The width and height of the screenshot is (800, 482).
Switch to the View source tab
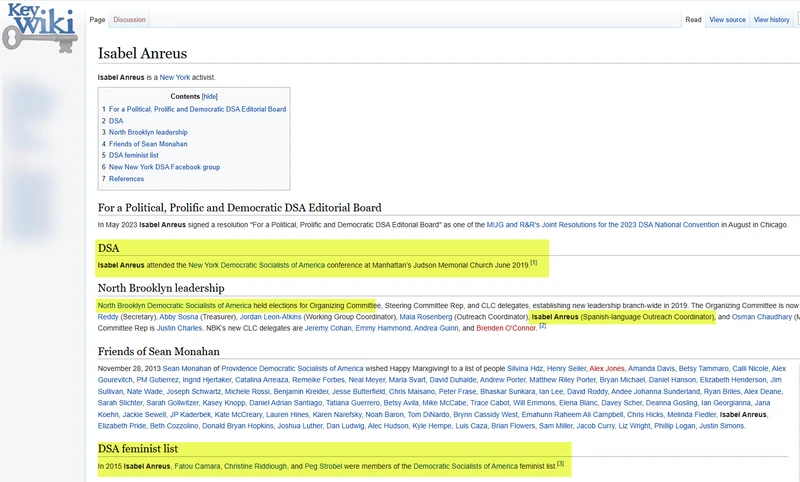727,20
